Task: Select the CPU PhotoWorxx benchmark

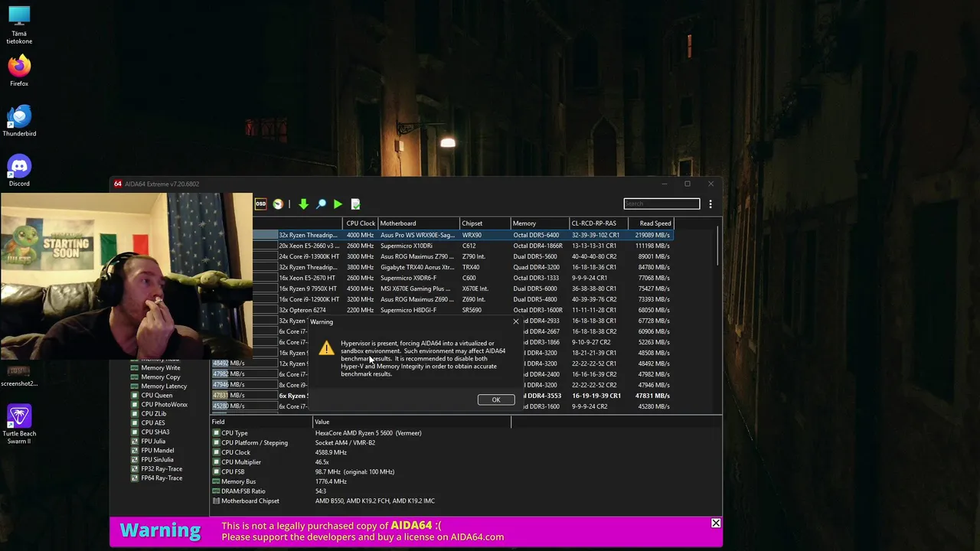Action: click(164, 405)
